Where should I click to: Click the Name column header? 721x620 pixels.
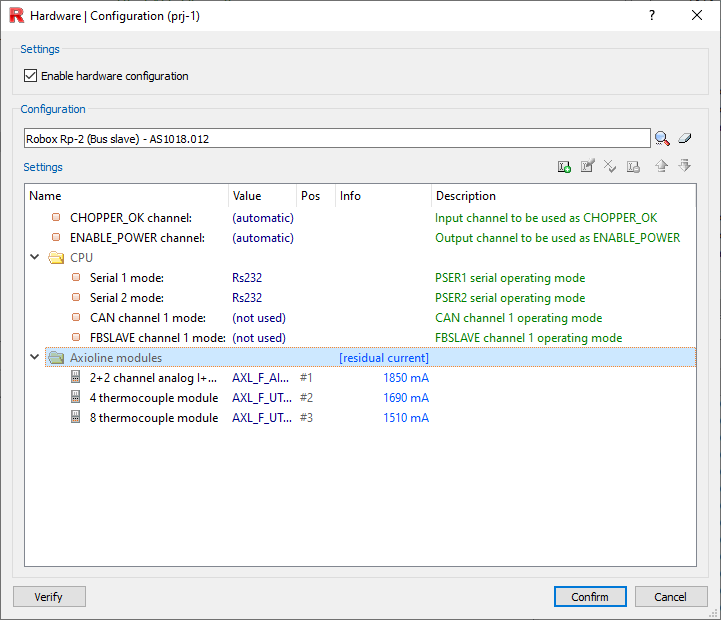(126, 196)
